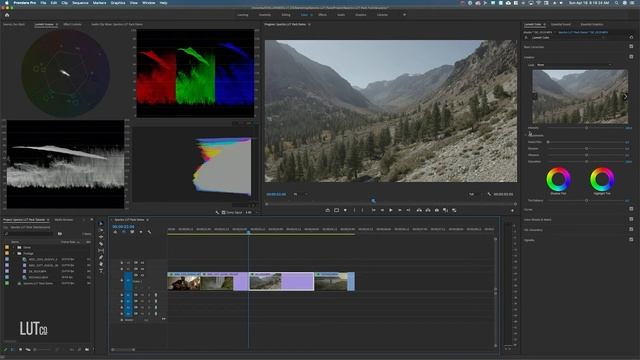Screen dimensions: 640x360
Task: Add marker from the timeline toolbar
Action: coord(141,232)
